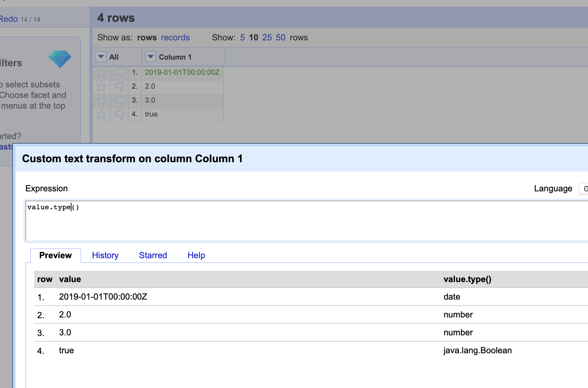Show data as records
Viewport: 588px width, 388px height.
(175, 37)
